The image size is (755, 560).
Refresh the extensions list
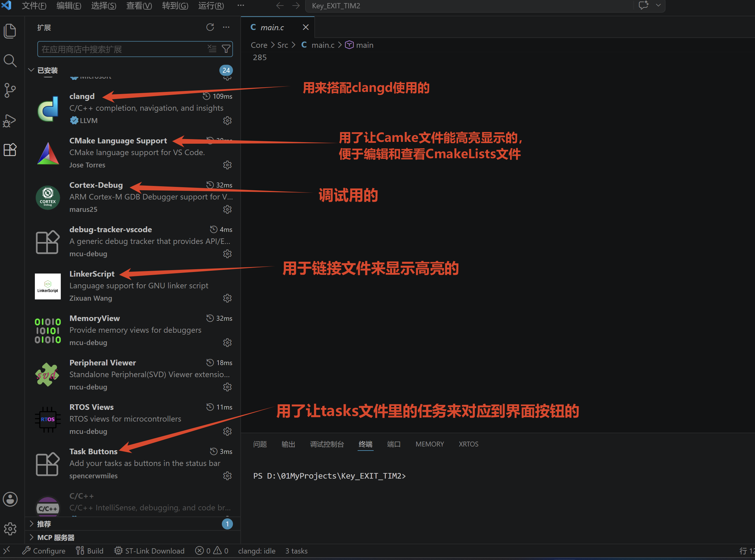[x=210, y=27]
